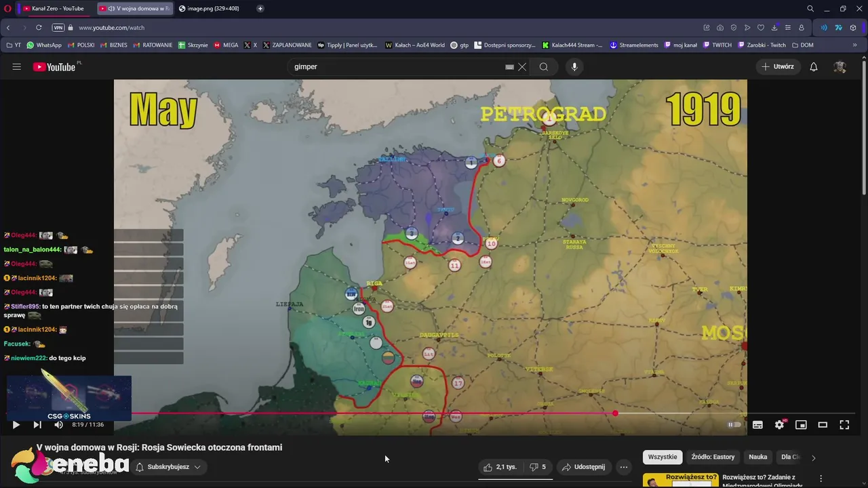
Task: Open YouTube notifications bell
Action: click(814, 66)
